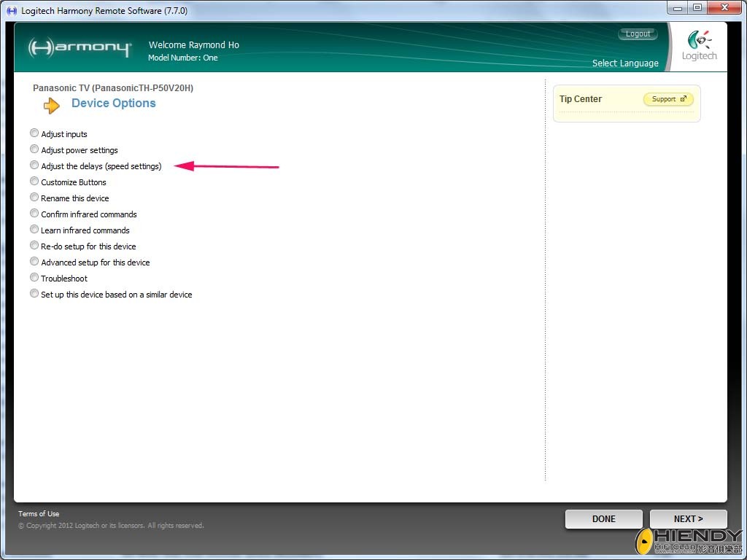Select Learn infrared commands option
747x560 pixels.
pos(34,230)
